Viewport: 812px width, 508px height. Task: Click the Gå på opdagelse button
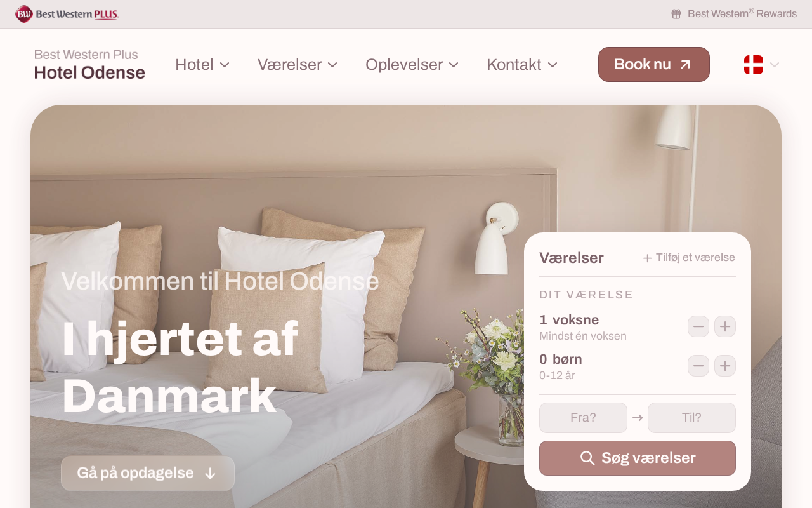148,473
